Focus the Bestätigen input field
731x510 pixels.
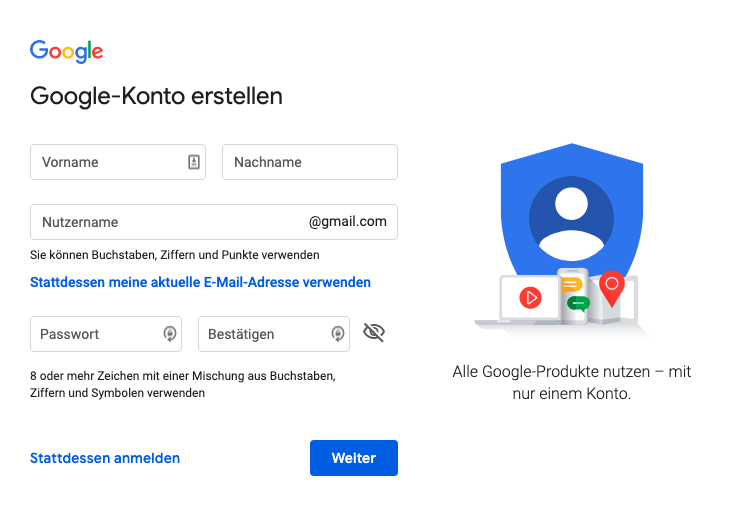pos(274,334)
